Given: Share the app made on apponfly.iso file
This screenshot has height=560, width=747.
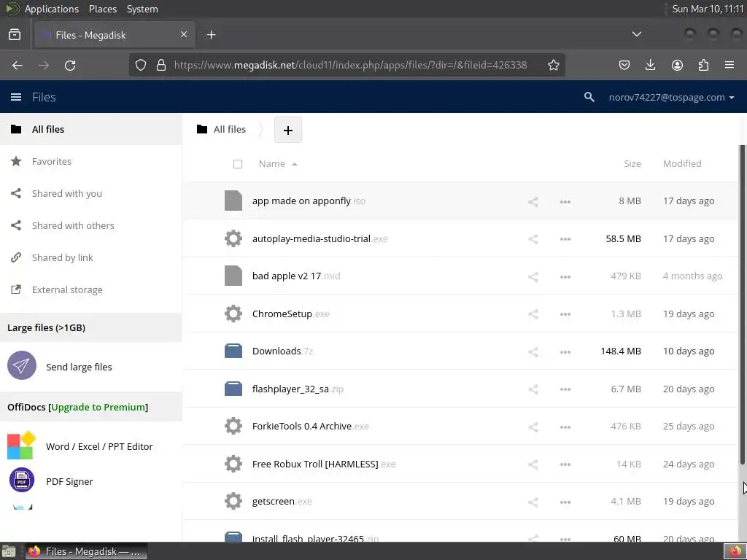Looking at the screenshot, I should (533, 201).
